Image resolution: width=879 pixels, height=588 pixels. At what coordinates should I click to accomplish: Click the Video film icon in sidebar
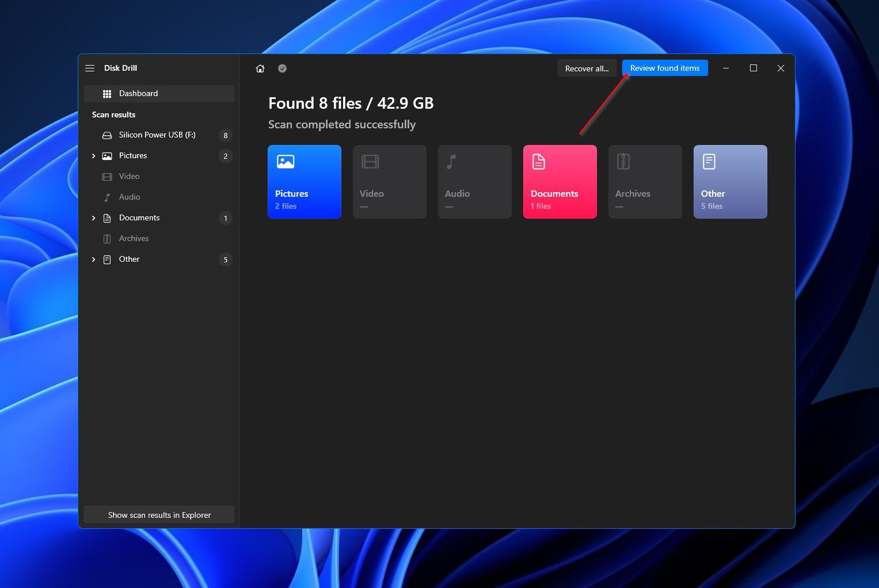point(107,177)
